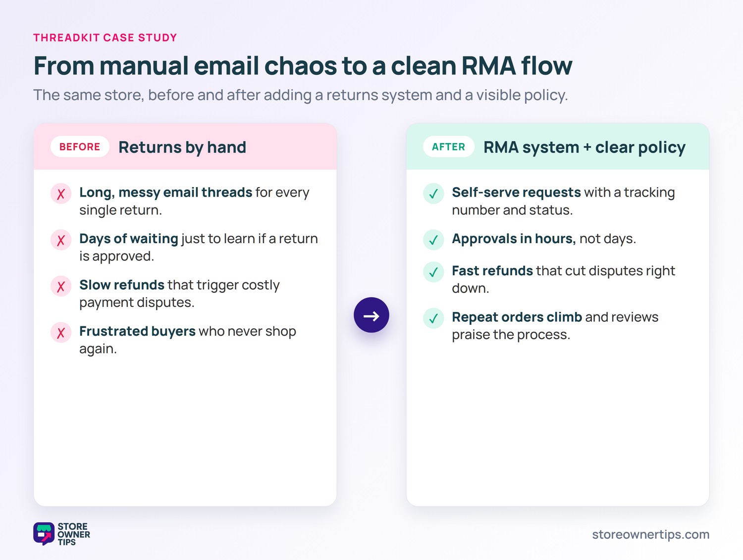Click the purple arrow circle between cards
743x560 pixels.
(x=371, y=315)
